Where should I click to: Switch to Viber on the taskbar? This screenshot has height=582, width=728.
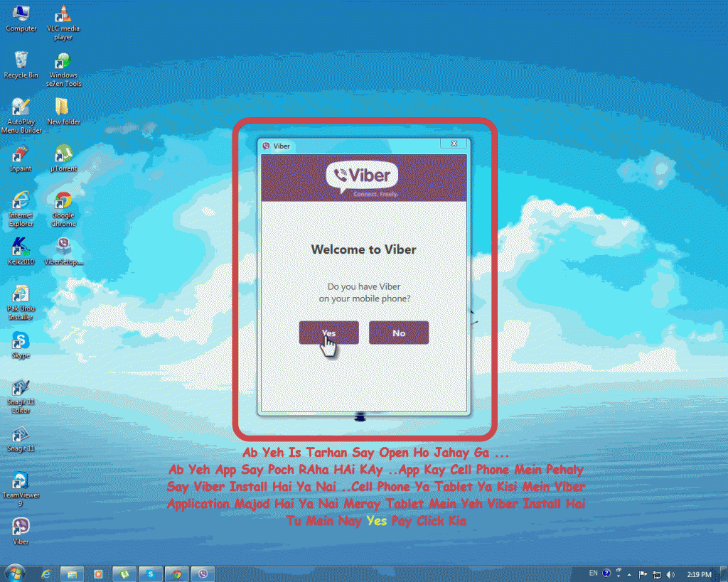point(203,574)
